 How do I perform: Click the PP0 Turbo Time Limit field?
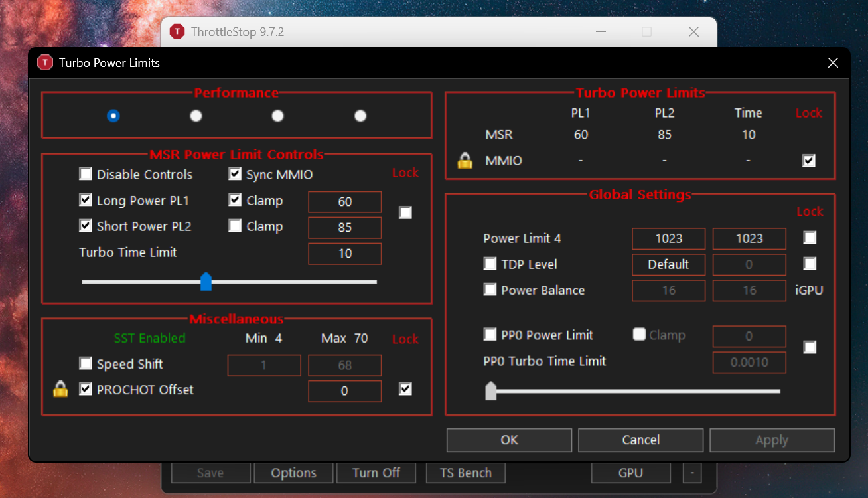pyautogui.click(x=749, y=362)
